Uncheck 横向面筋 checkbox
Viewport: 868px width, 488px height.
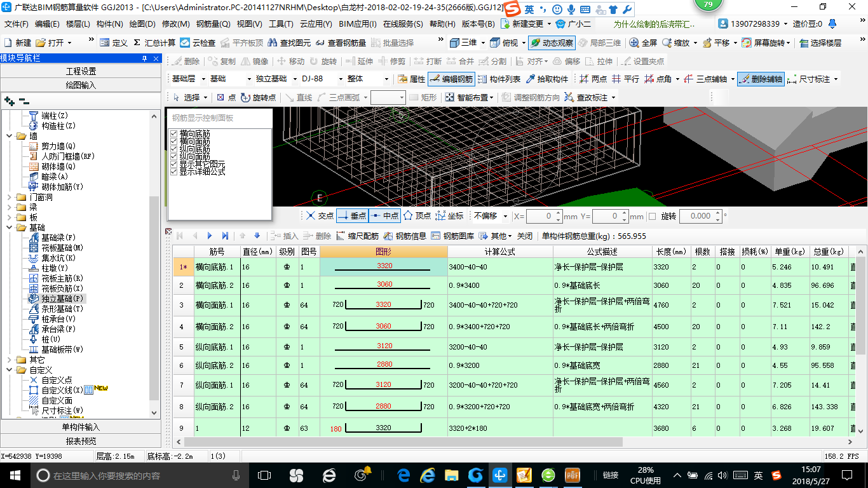[173, 142]
